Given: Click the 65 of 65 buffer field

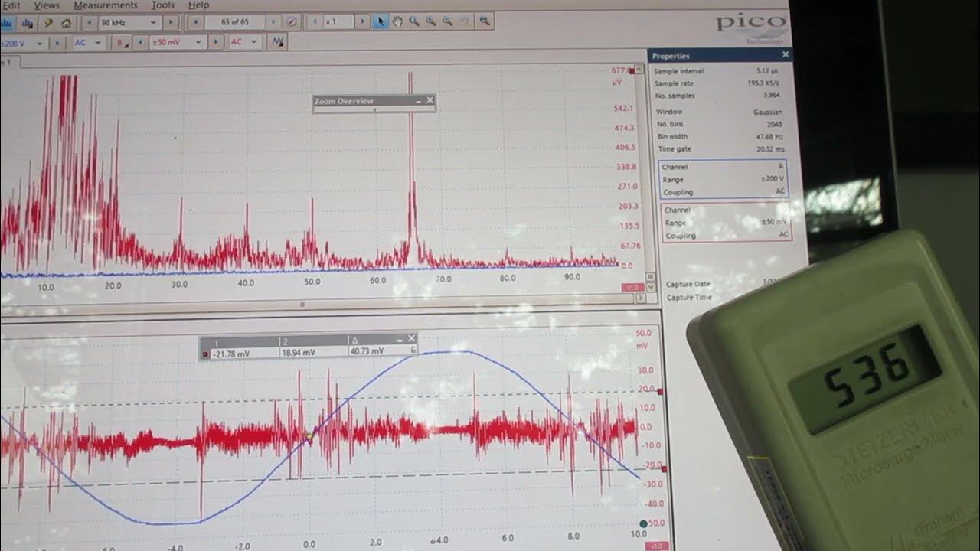Looking at the screenshot, I should click(x=235, y=23).
